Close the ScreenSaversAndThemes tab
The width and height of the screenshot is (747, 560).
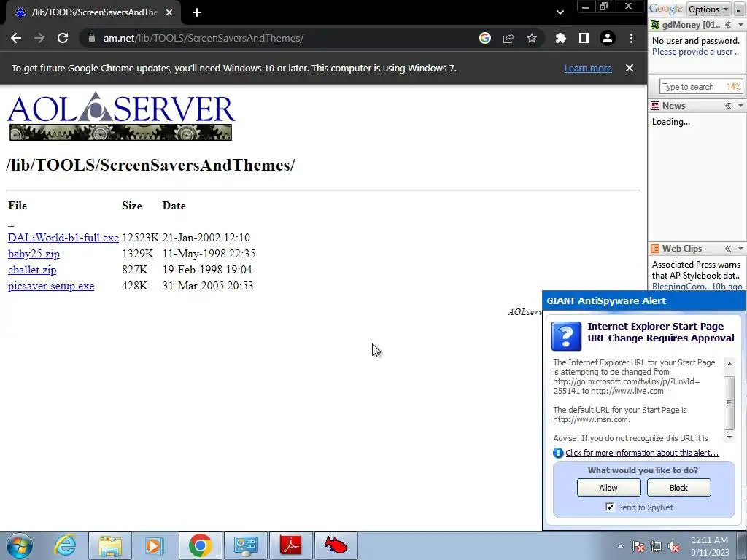tap(169, 12)
